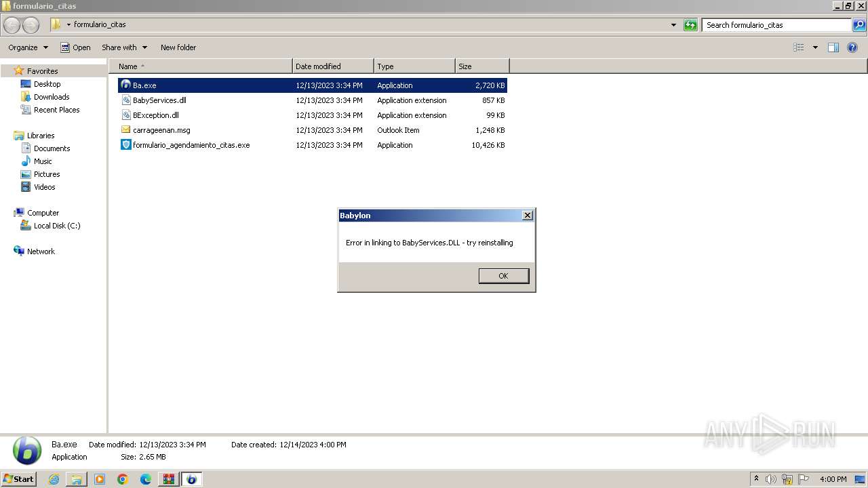Viewport: 868px width, 488px height.
Task: Open the Organize menu
Action: [28, 47]
